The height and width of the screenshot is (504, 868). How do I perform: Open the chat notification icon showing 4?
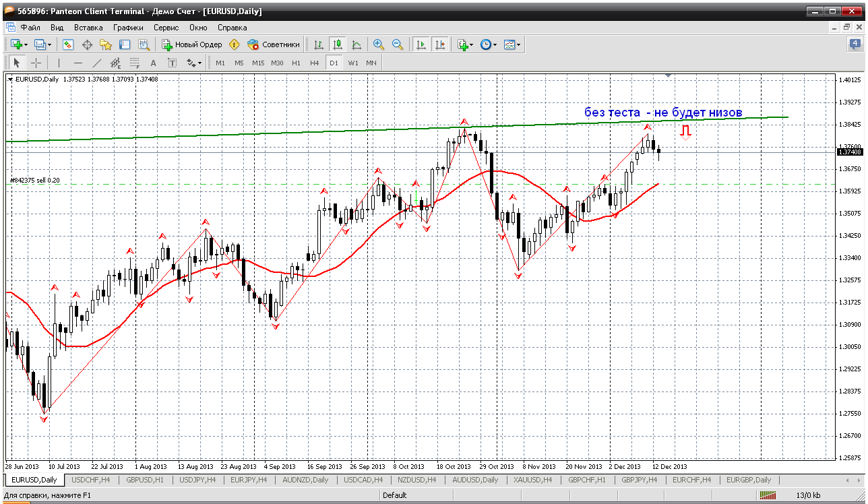point(855,44)
